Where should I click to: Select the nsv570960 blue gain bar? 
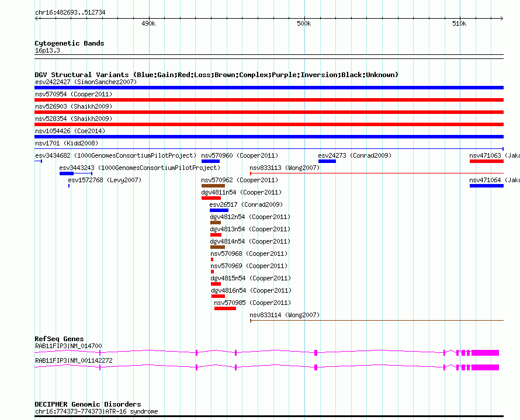click(210, 161)
